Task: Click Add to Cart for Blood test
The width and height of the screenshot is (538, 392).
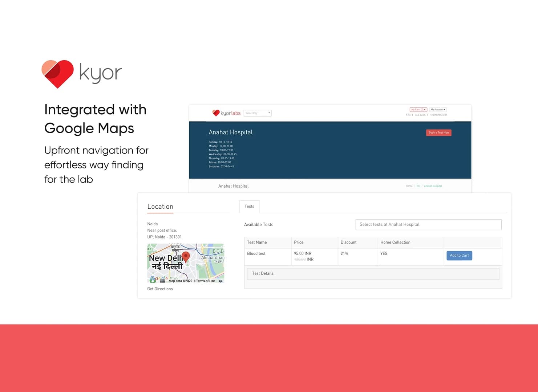Action: point(459,256)
